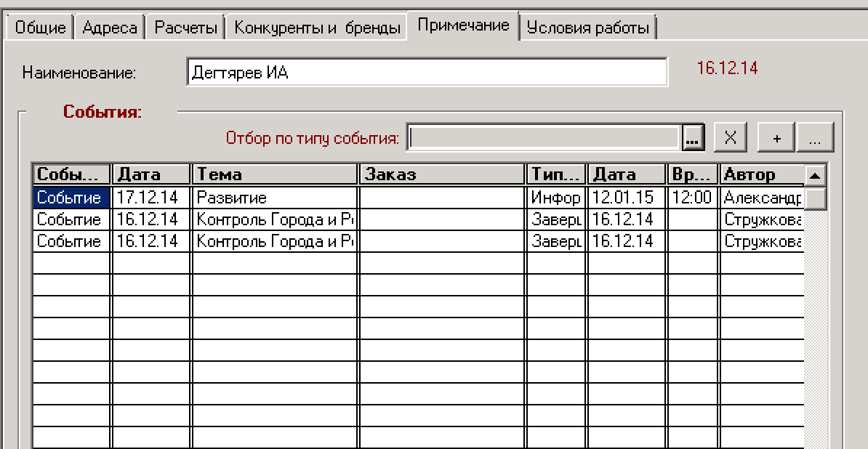
Task: Add new event with plus button
Action: [776, 137]
